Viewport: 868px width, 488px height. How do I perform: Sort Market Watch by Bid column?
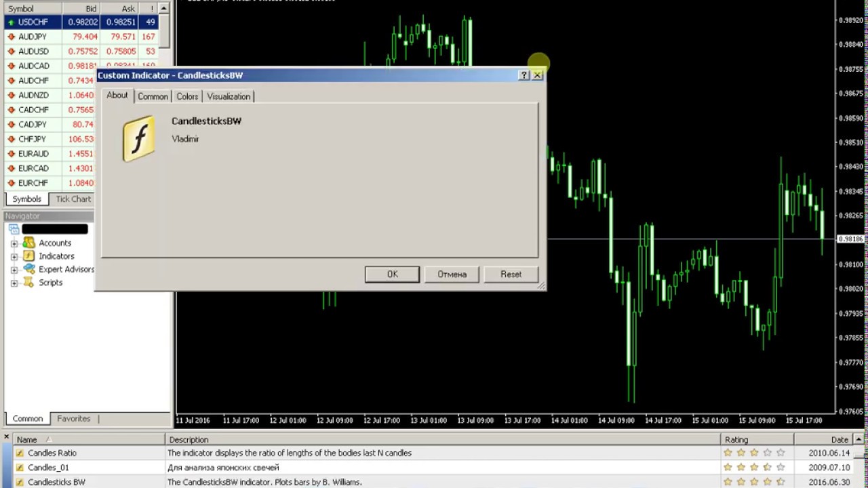81,9
